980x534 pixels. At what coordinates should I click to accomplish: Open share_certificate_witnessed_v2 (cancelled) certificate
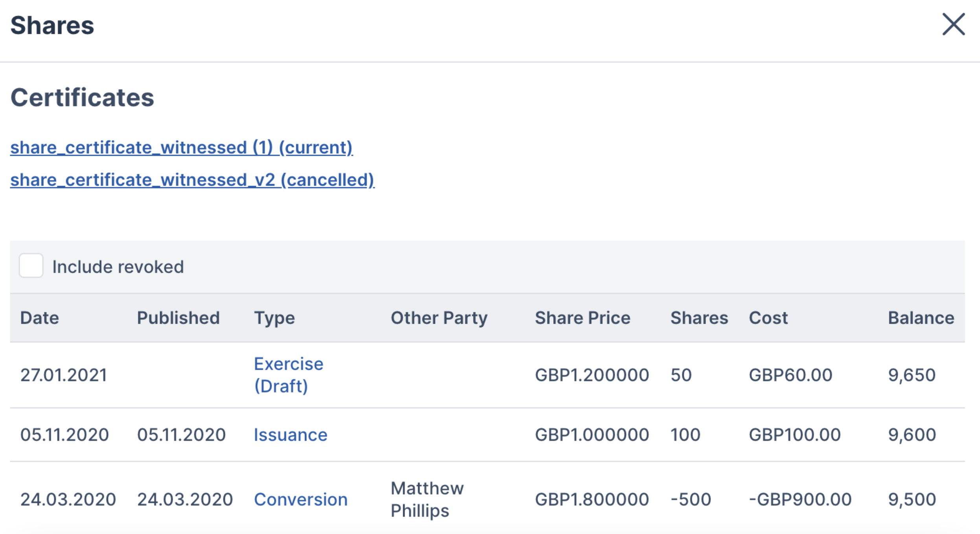(x=192, y=180)
